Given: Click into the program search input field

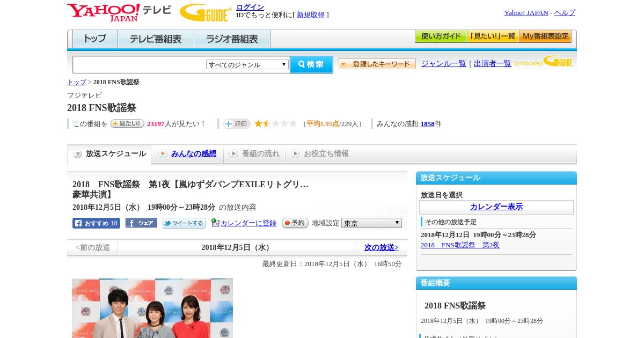Looking at the screenshot, I should tap(140, 64).
